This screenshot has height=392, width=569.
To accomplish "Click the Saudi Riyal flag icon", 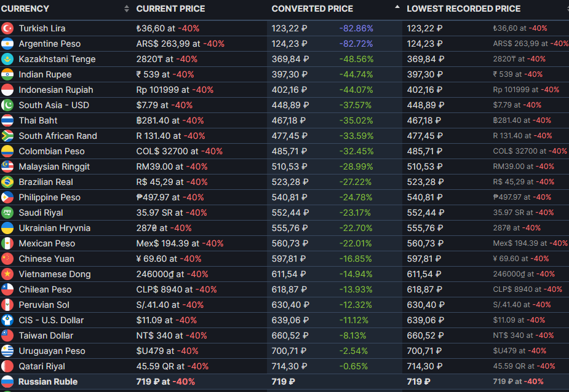I will click(7, 213).
